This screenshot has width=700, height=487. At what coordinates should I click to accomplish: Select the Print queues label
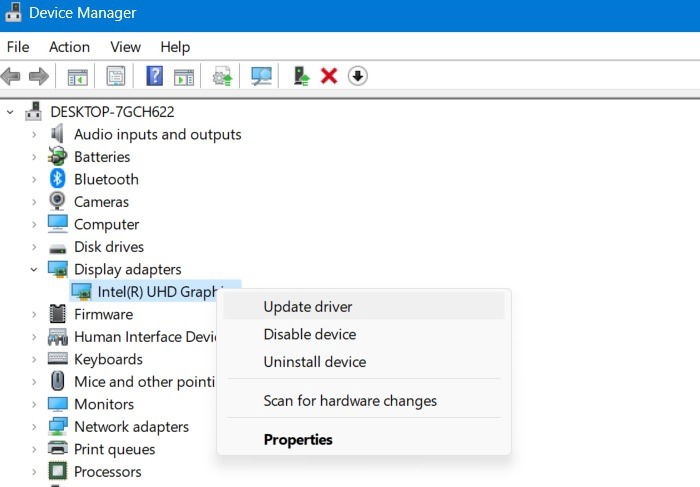pos(114,449)
